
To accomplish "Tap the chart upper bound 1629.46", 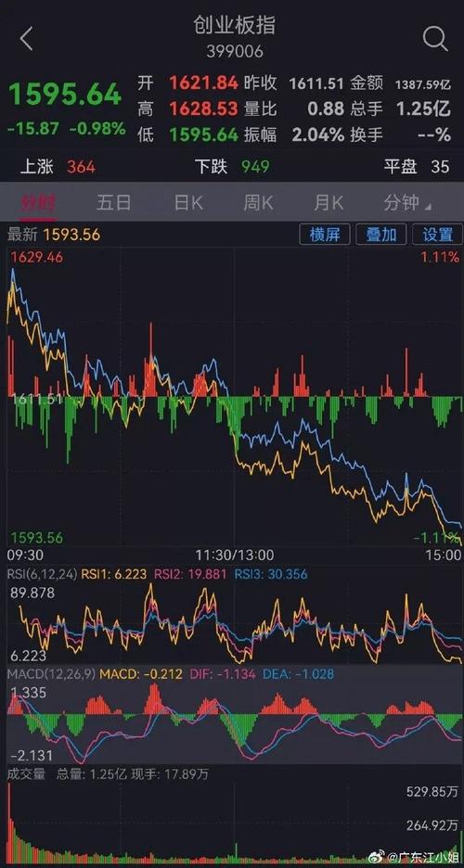I will point(37,257).
